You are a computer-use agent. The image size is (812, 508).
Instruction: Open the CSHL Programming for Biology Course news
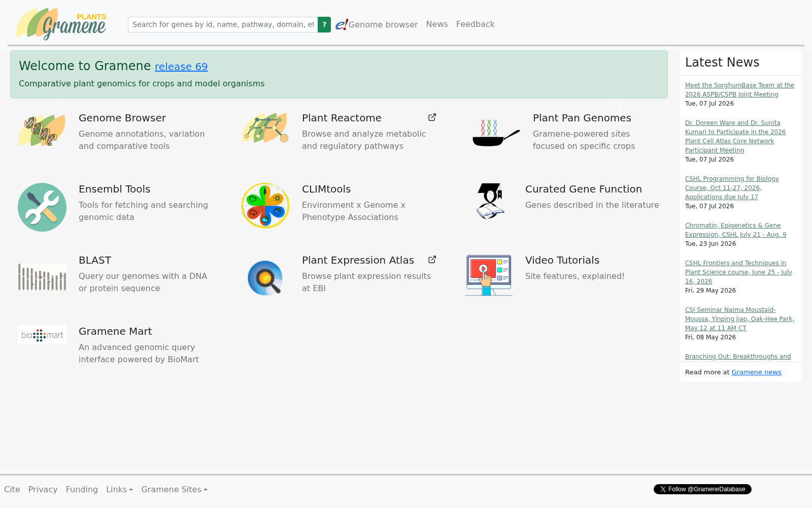coord(732,188)
